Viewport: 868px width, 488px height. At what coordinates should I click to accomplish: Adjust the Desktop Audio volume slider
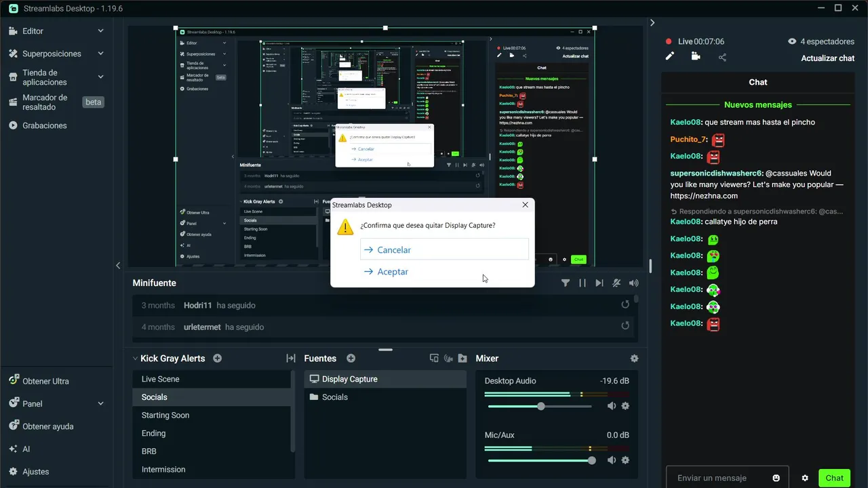point(540,406)
